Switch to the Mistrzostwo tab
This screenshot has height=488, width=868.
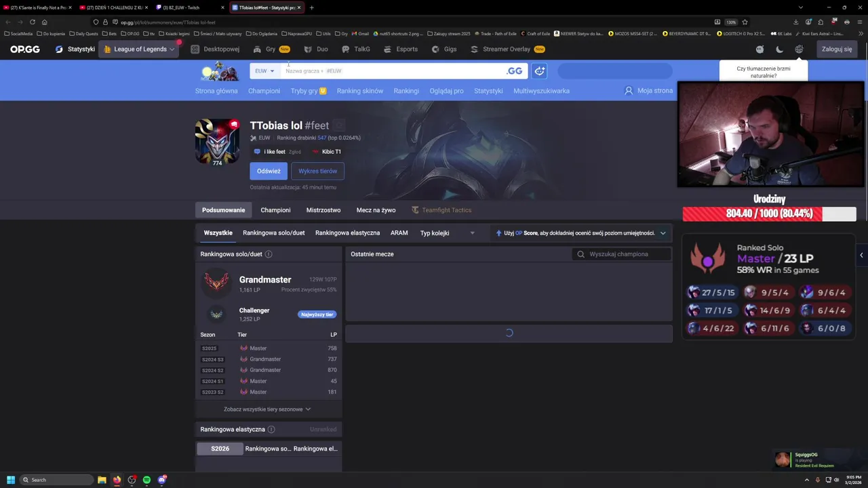pyautogui.click(x=323, y=210)
